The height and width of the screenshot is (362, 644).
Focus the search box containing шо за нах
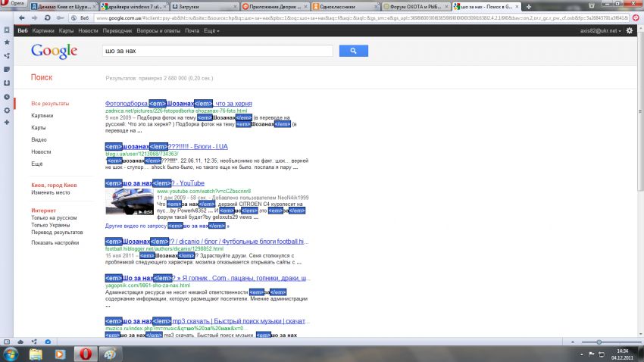[x=217, y=51]
